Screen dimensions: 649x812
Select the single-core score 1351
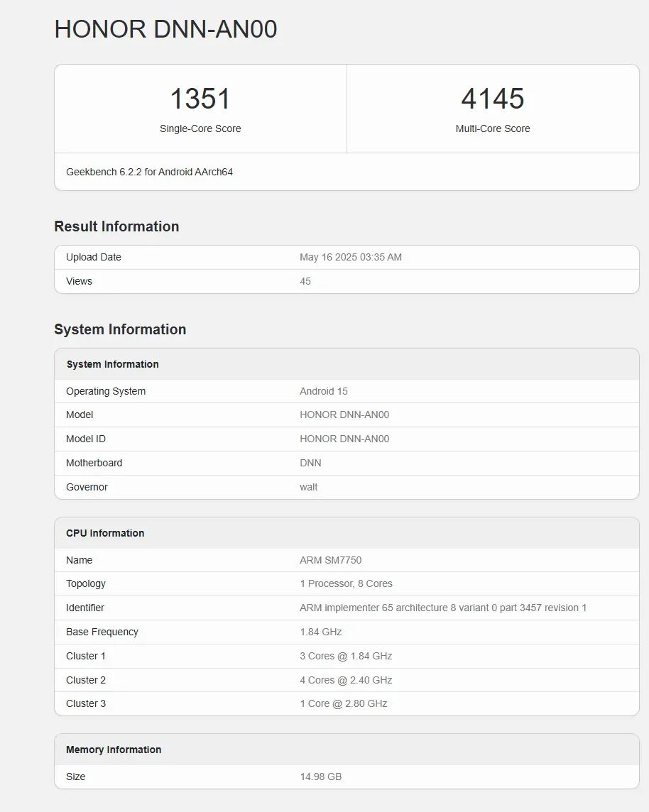point(200,99)
